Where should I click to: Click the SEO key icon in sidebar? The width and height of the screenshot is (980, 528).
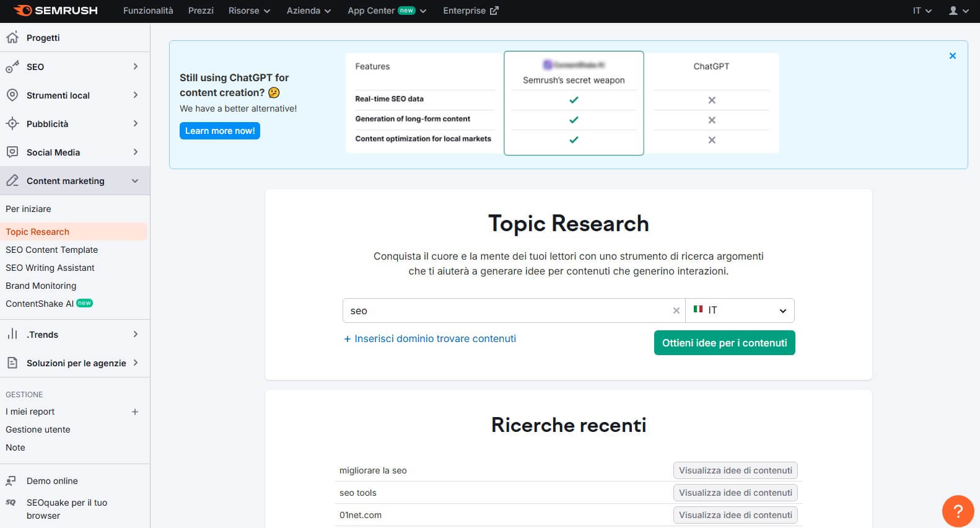pyautogui.click(x=12, y=67)
